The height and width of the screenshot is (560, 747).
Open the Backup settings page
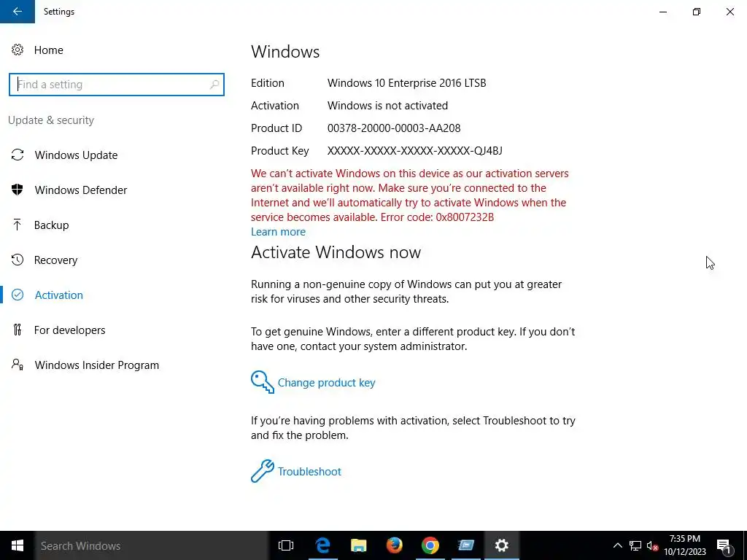pyautogui.click(x=52, y=225)
